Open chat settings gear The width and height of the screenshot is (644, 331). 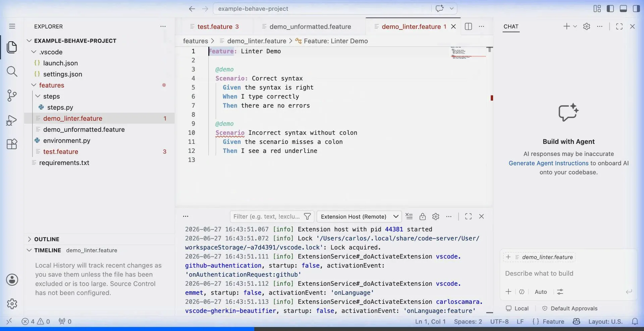pos(587,26)
